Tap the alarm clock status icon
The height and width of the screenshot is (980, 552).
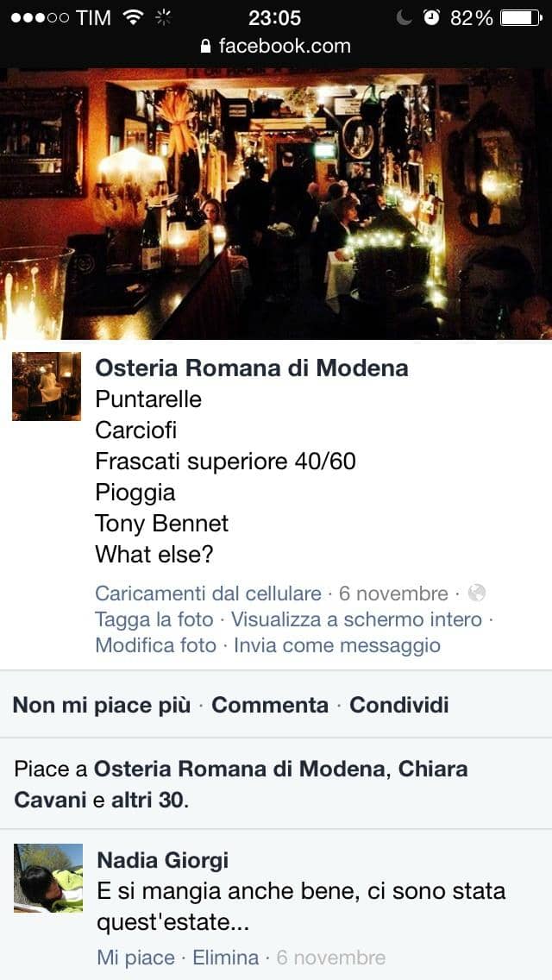431,17
